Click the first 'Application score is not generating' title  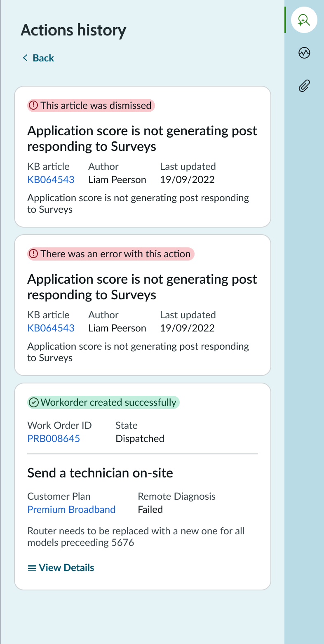142,138
